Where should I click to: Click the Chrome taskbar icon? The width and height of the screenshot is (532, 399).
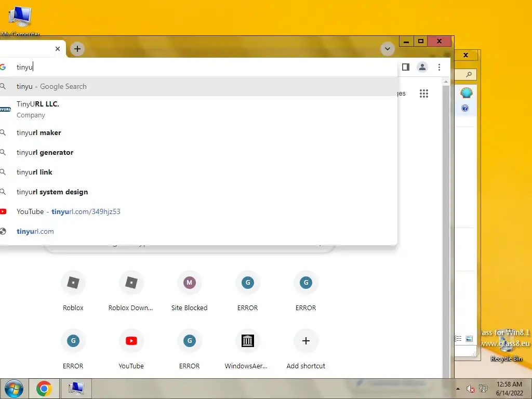pos(44,389)
